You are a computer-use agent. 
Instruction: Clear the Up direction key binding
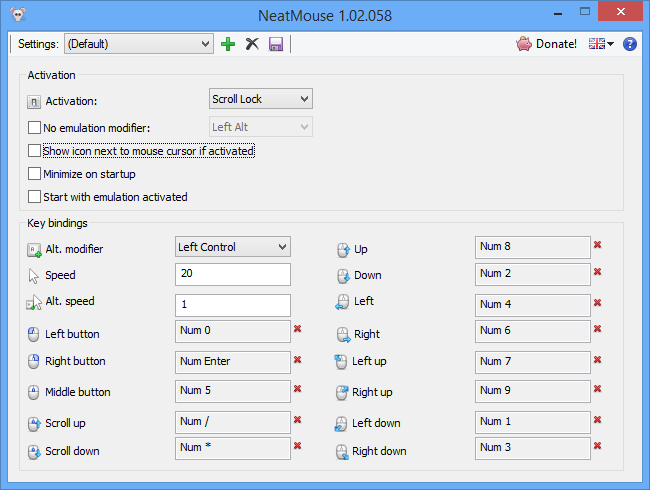[x=597, y=245]
